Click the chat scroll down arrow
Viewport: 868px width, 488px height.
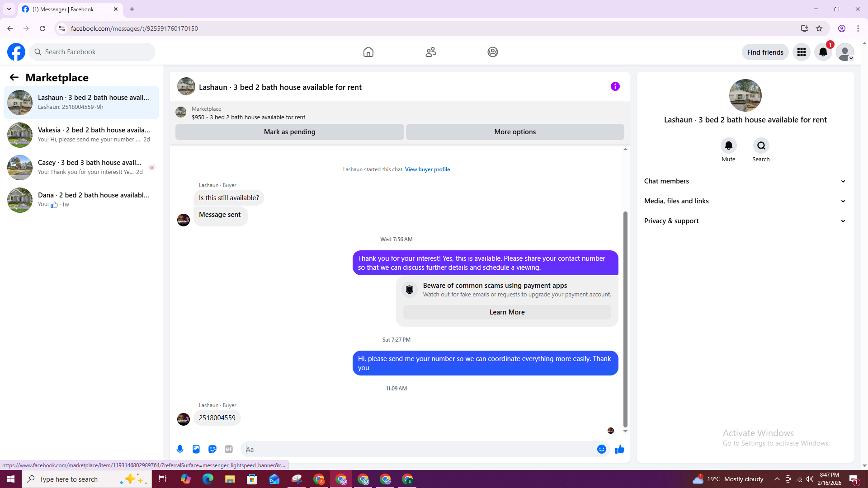pyautogui.click(x=625, y=431)
